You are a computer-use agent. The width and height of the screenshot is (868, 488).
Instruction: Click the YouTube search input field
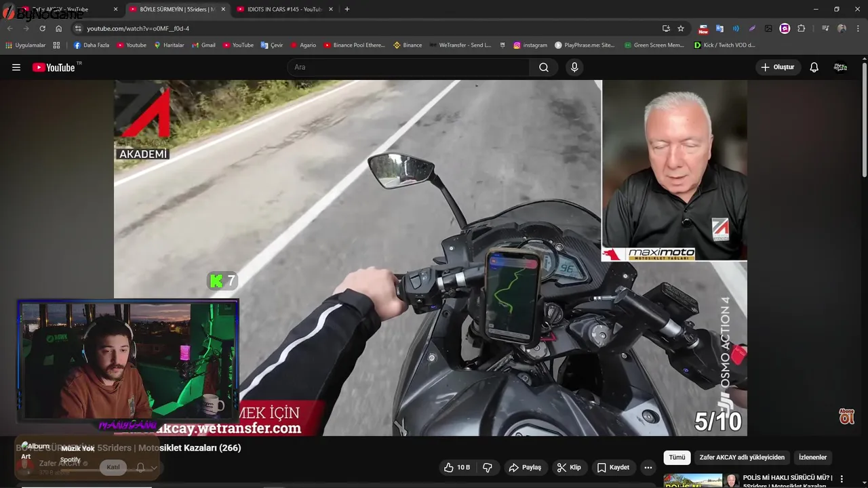pos(408,67)
